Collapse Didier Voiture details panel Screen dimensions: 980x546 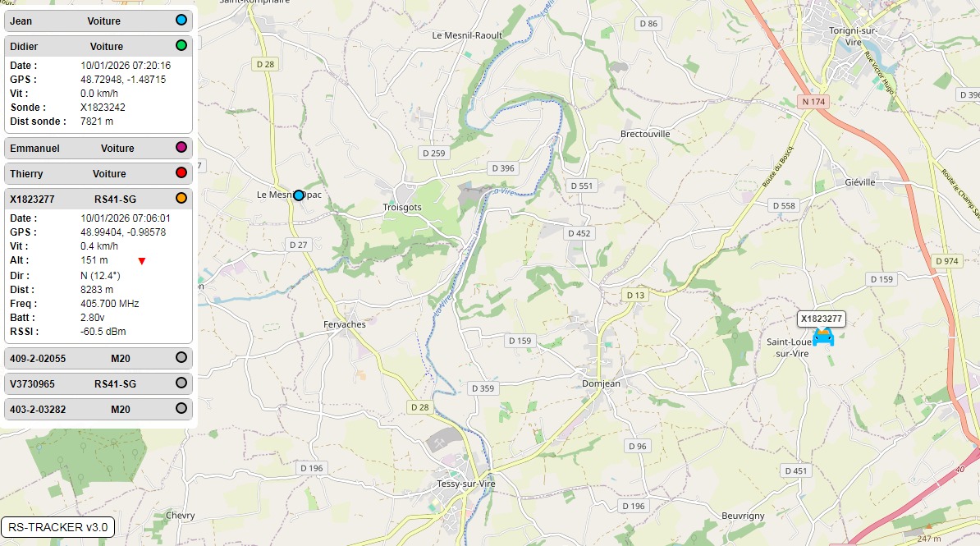tap(98, 46)
